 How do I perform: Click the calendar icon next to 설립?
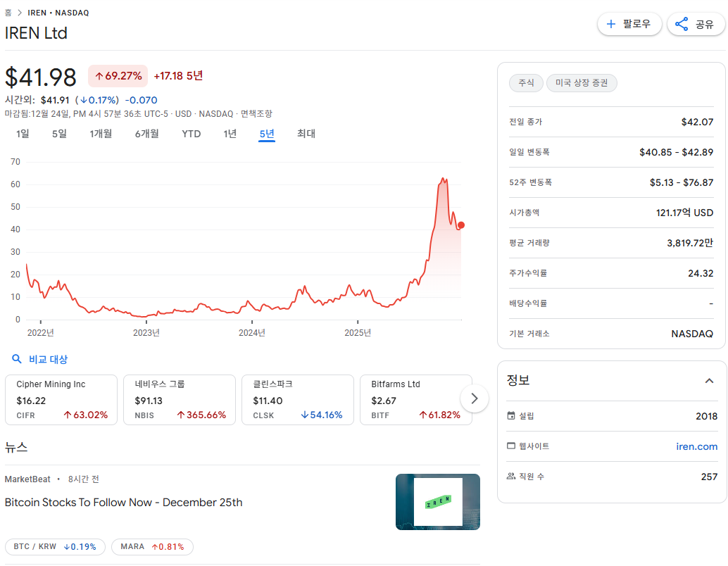click(511, 415)
